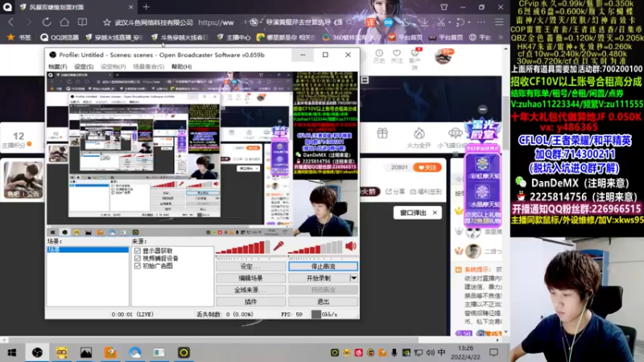Click the 插件 button

coord(250,302)
